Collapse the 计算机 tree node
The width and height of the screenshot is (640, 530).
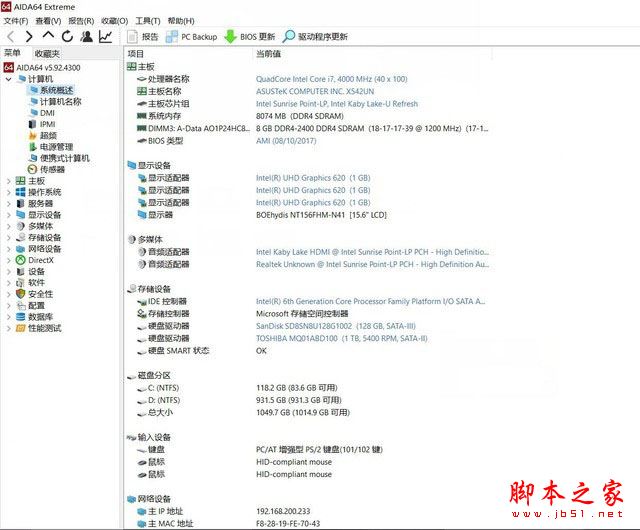pos(9,79)
